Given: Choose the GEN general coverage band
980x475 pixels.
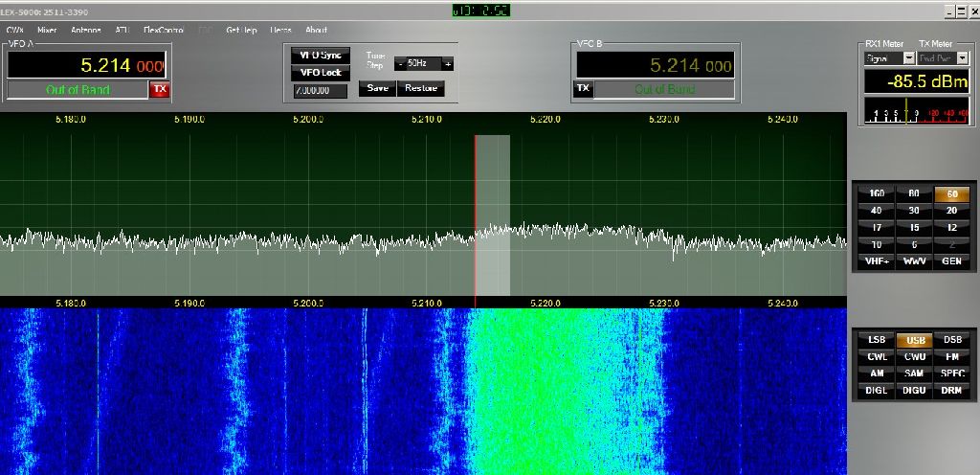Looking at the screenshot, I should (x=951, y=261).
